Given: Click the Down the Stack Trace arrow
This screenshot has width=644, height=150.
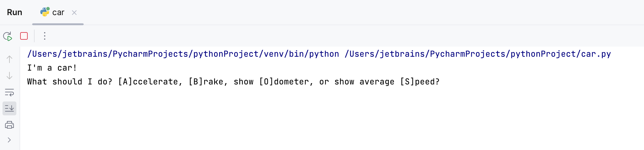Looking at the screenshot, I should [x=9, y=76].
